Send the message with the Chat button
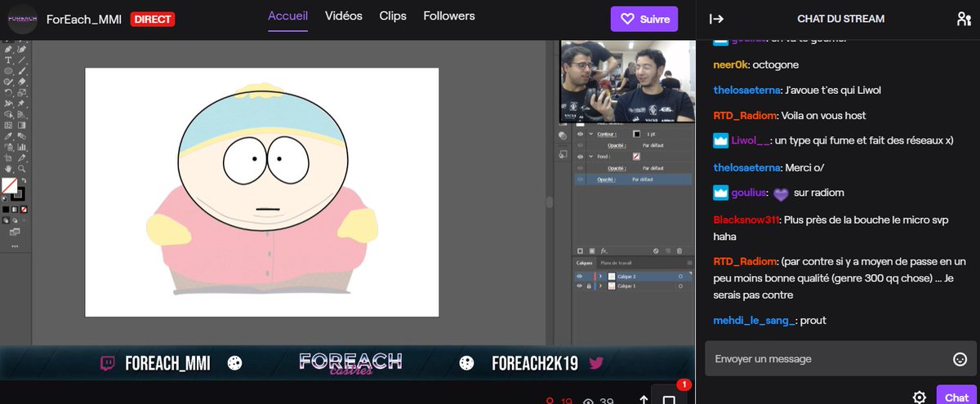 coord(956,397)
